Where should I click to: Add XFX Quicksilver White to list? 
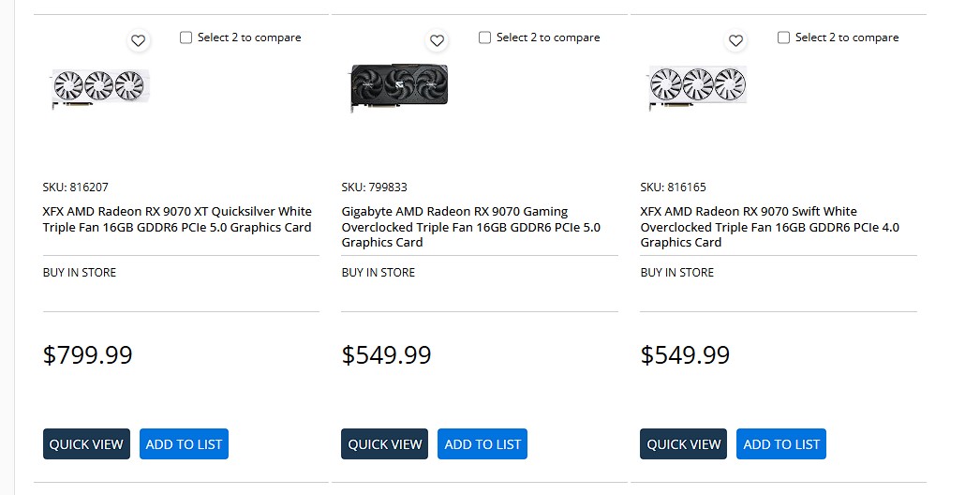(184, 444)
